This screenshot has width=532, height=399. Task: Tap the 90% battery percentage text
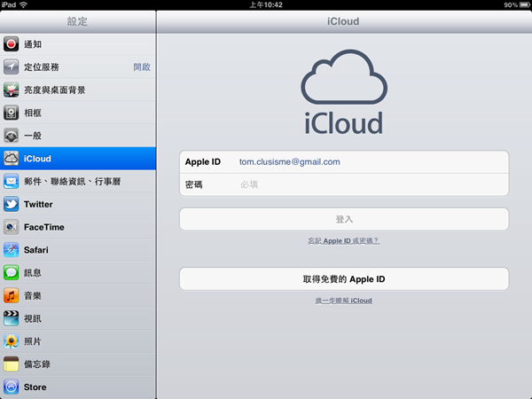(511, 4)
